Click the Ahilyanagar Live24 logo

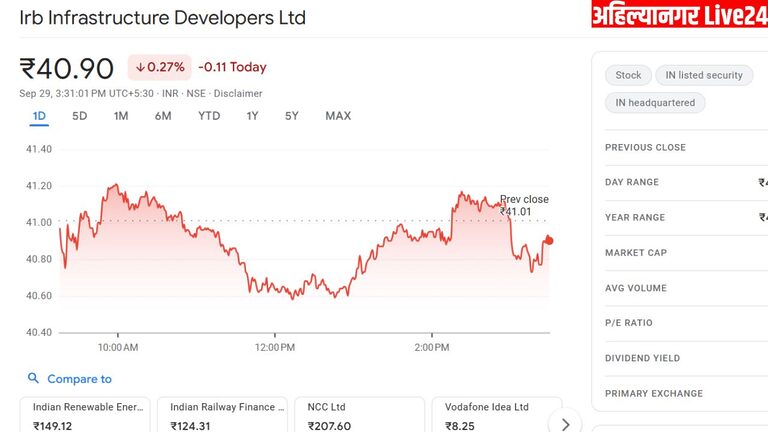point(679,15)
